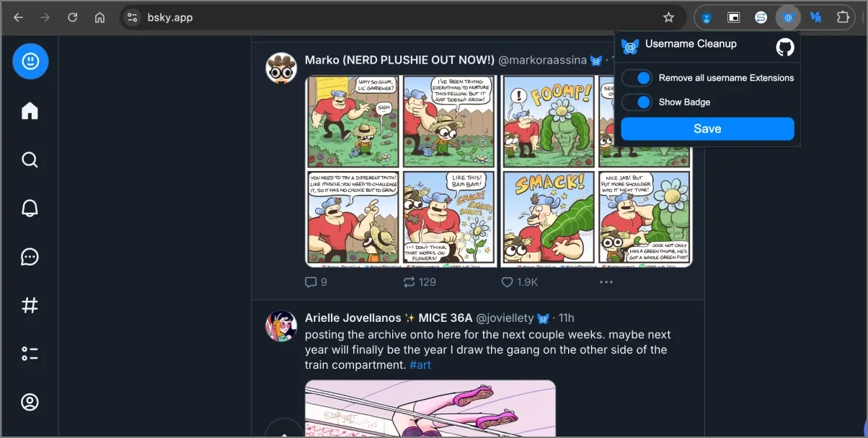Bookmark this page with star icon
The height and width of the screenshot is (438, 868).
click(668, 17)
